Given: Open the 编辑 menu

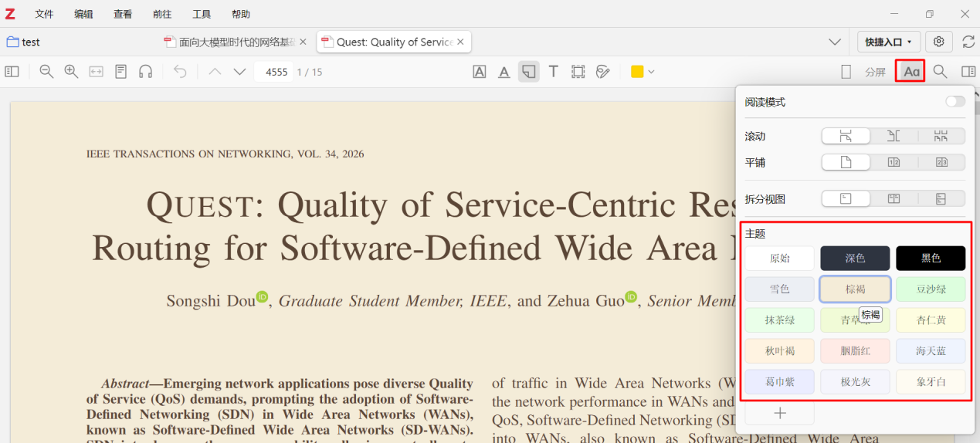Looking at the screenshot, I should click(83, 14).
